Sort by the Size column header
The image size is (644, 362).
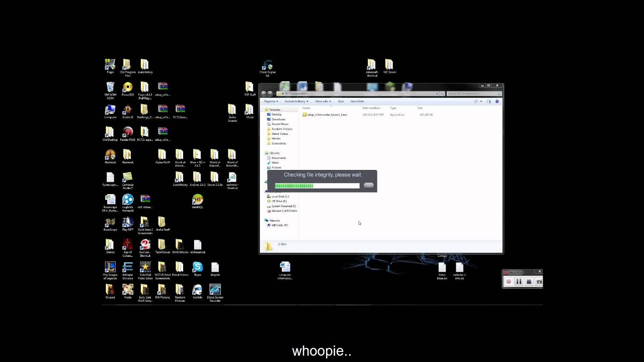tap(420, 108)
